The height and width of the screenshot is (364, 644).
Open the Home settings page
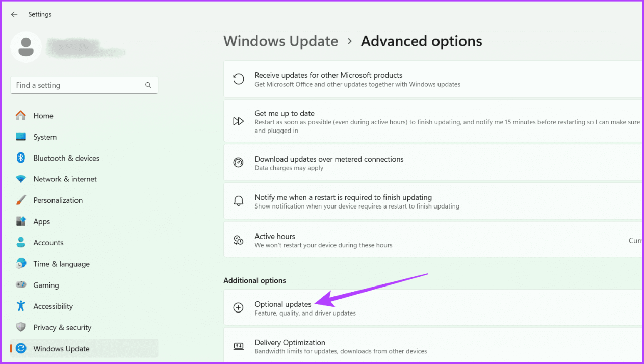click(43, 116)
